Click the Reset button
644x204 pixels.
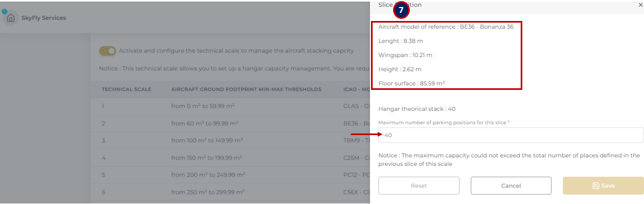click(419, 186)
